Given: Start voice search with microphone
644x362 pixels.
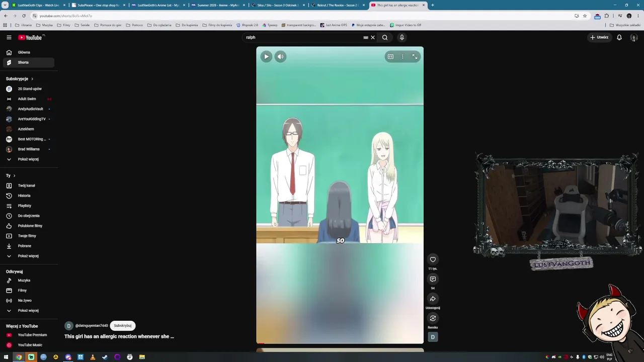Looking at the screenshot, I should [x=401, y=37].
